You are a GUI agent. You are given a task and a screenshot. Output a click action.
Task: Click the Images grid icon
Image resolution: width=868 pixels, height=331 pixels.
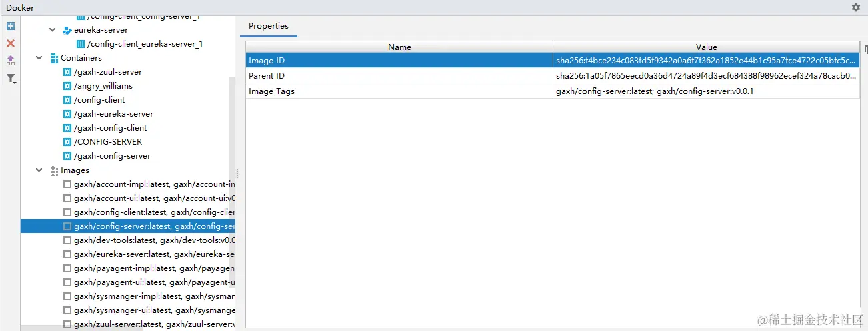pyautogui.click(x=54, y=170)
